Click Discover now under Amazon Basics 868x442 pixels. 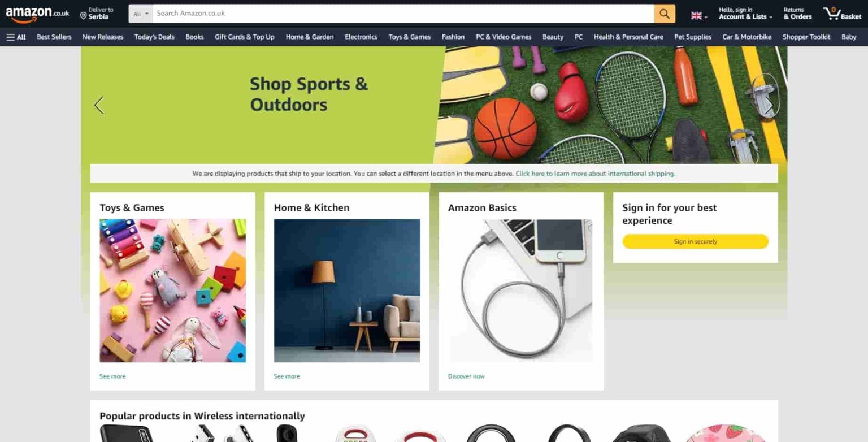[x=466, y=376]
